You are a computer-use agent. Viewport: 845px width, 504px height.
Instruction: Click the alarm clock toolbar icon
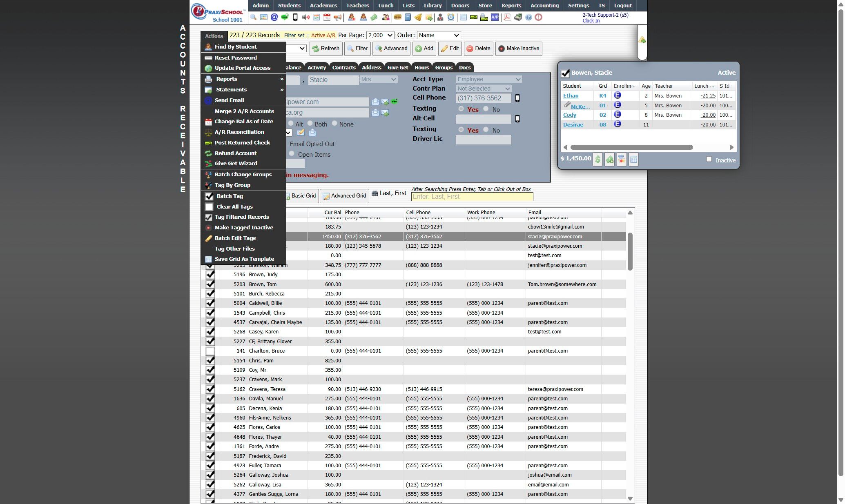(450, 17)
